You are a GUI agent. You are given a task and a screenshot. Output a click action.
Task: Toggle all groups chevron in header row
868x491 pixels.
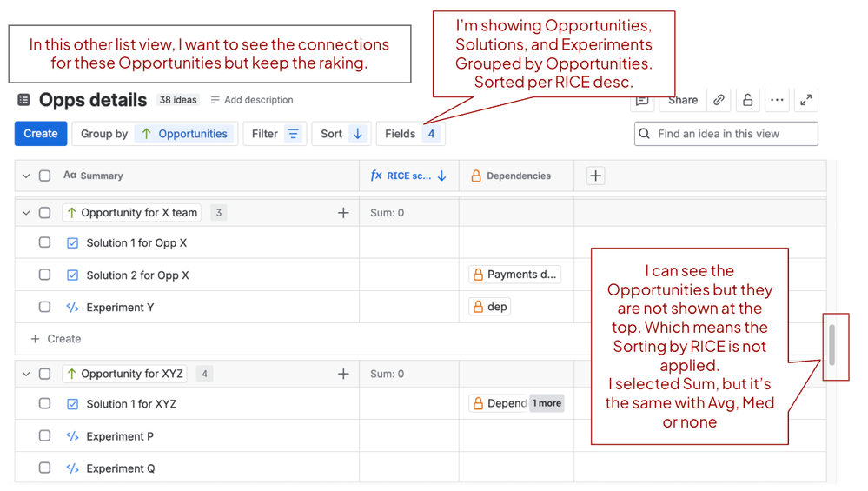pyautogui.click(x=26, y=176)
